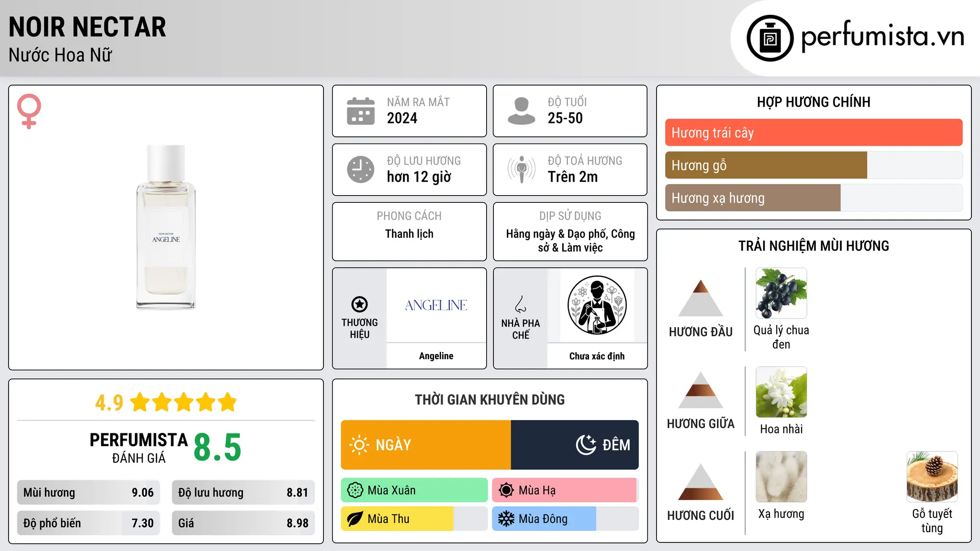Click the base-note pyramid icon above Hương cuối
980x551 pixels.
tap(701, 482)
